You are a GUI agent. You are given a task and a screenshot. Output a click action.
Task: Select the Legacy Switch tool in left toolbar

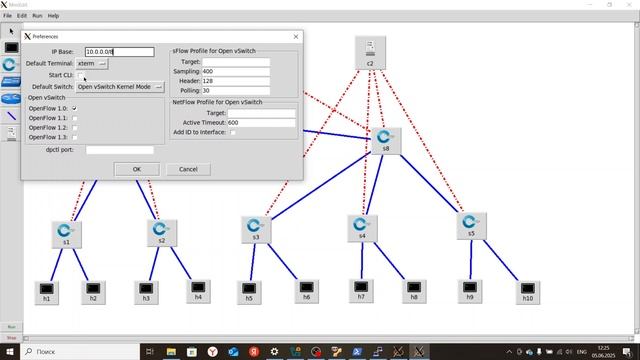[11, 82]
